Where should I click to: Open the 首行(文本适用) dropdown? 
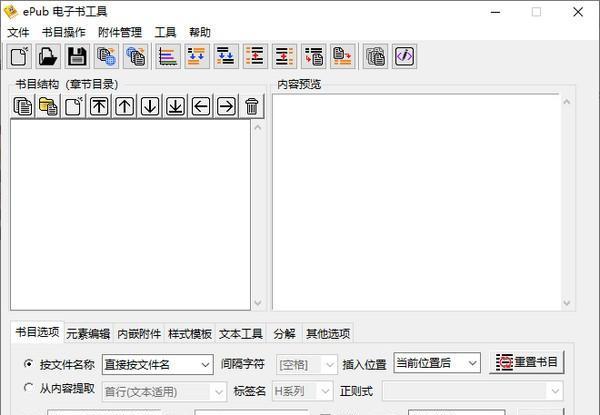165,392
